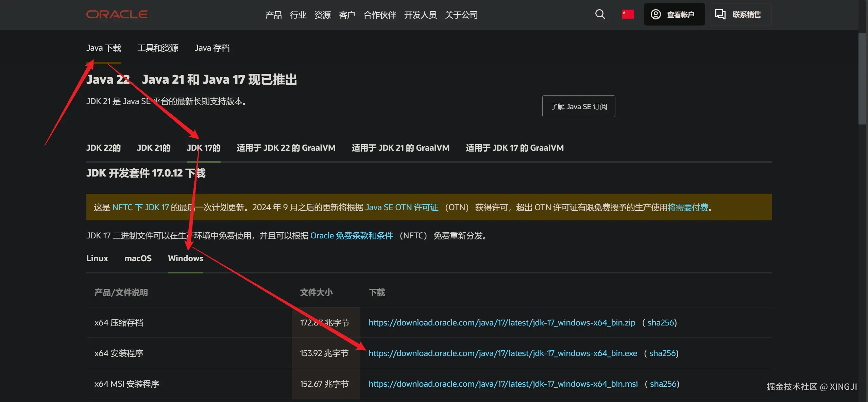This screenshot has width=868, height=402.
Task: Open the 产品 menu
Action: point(273,15)
